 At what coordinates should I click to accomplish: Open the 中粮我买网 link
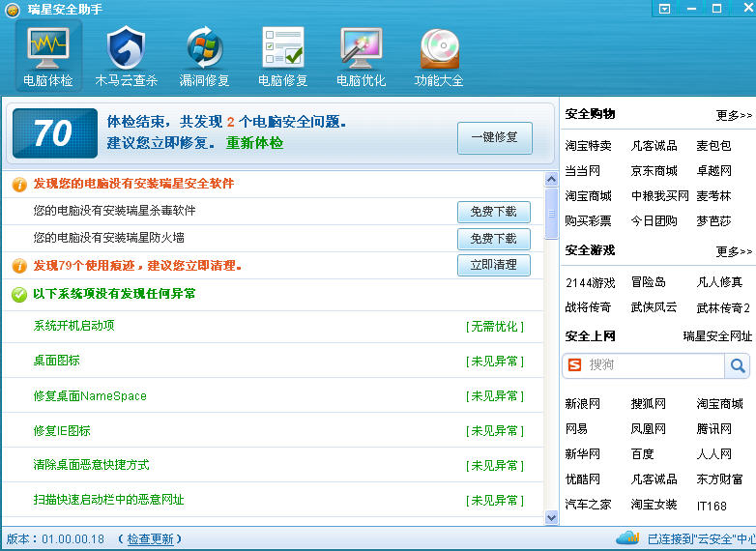[x=660, y=196]
